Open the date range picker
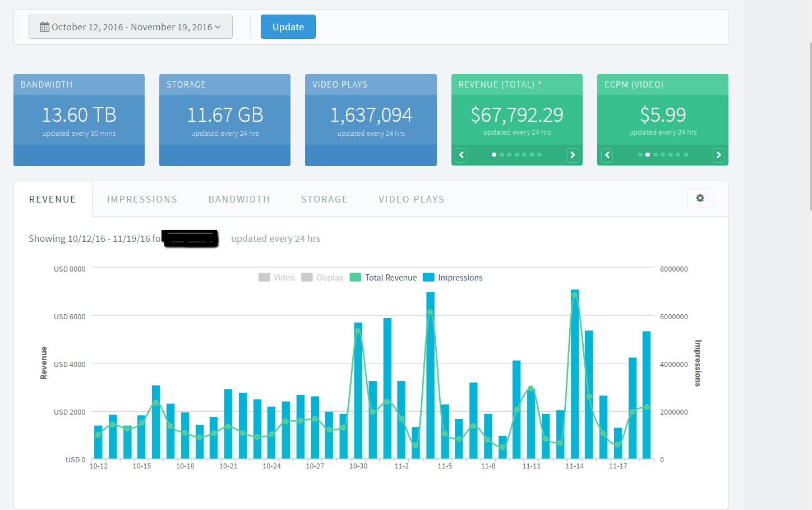This screenshot has height=510, width=812. 131,27
